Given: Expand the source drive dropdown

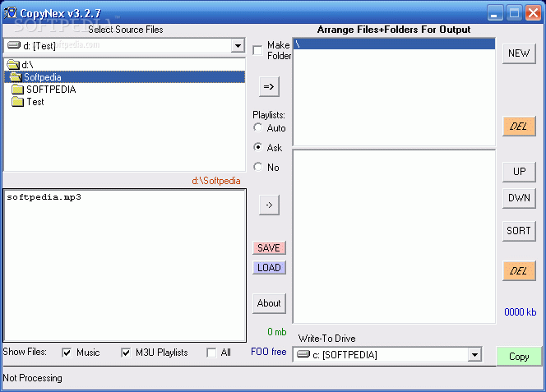Looking at the screenshot, I should click(238, 45).
